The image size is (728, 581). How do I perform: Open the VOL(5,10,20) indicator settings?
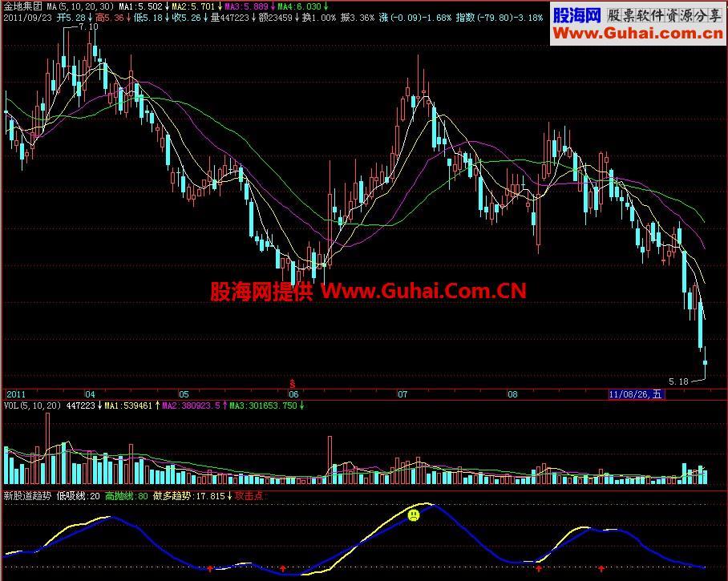pos(33,406)
